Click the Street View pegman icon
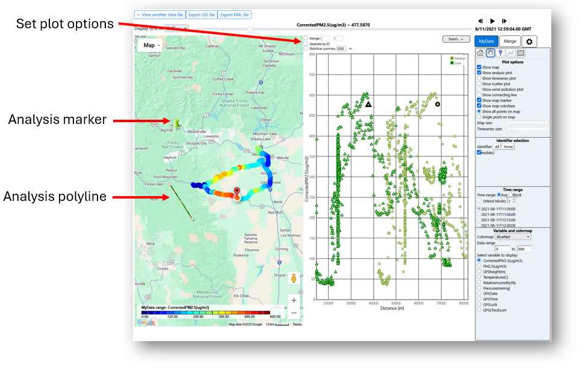588x370 pixels. click(x=294, y=279)
